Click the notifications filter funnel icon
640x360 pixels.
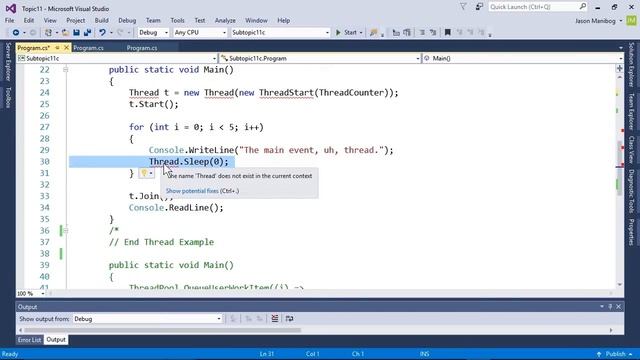click(x=463, y=7)
